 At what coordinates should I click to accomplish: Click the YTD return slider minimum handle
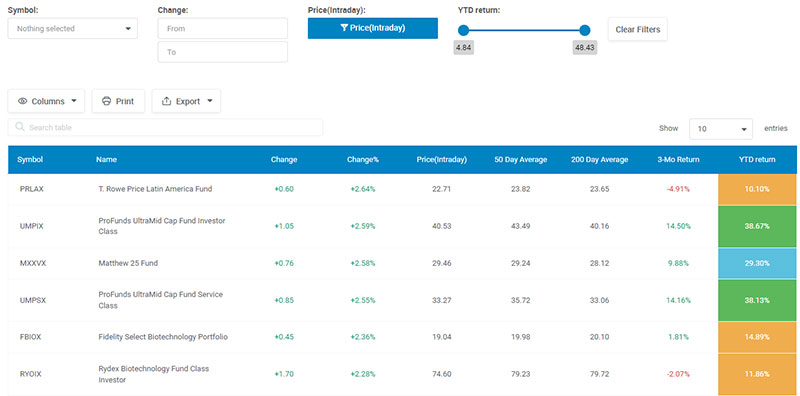[x=463, y=30]
